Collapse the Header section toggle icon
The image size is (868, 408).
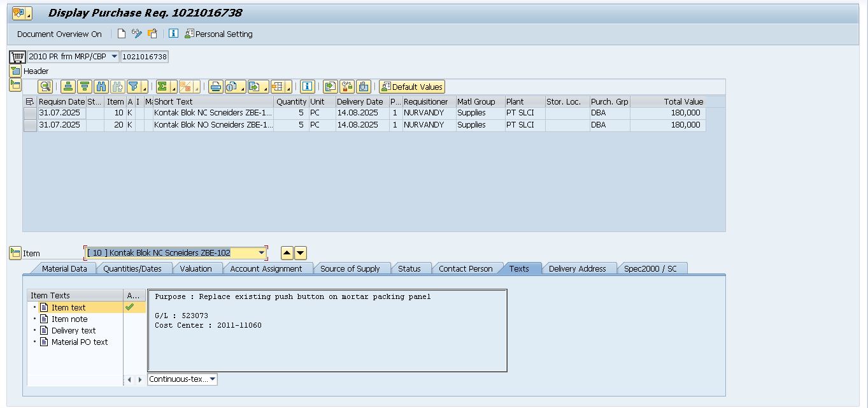(15, 71)
